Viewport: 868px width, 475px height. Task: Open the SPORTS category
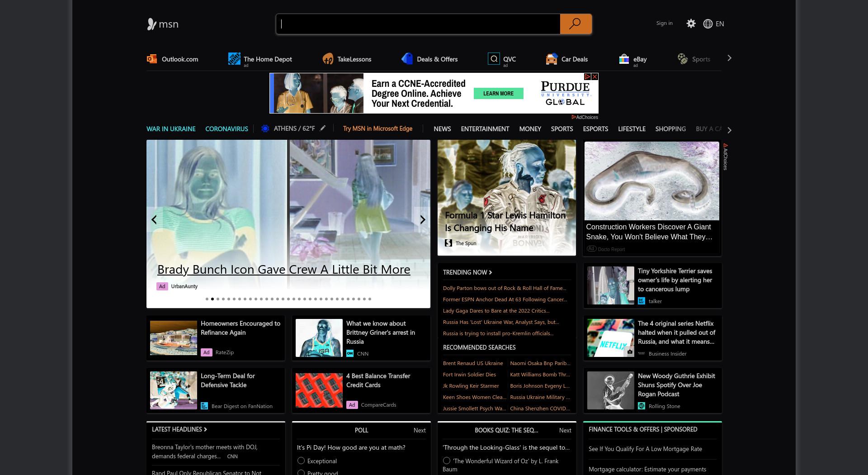(562, 129)
